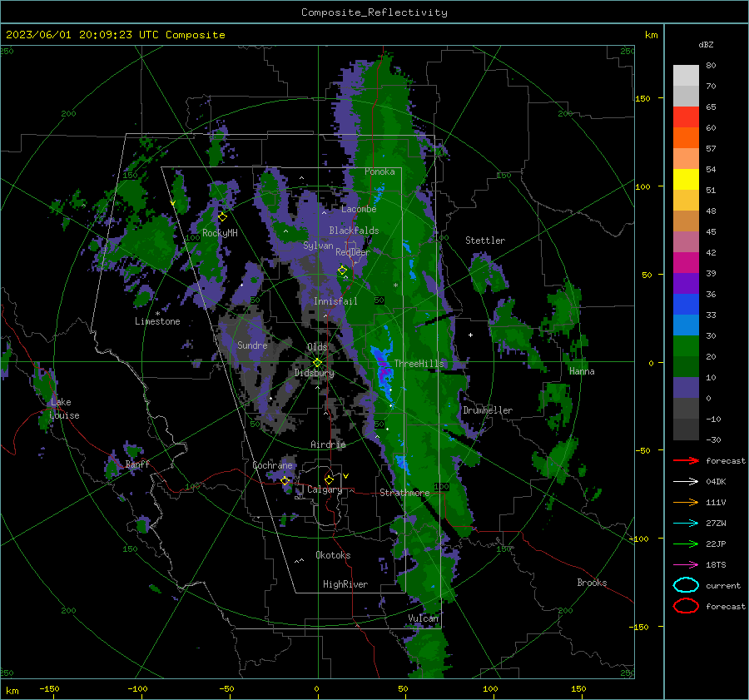Click the Composite_Reflectivity title
749x700 pixels.
coord(374,12)
